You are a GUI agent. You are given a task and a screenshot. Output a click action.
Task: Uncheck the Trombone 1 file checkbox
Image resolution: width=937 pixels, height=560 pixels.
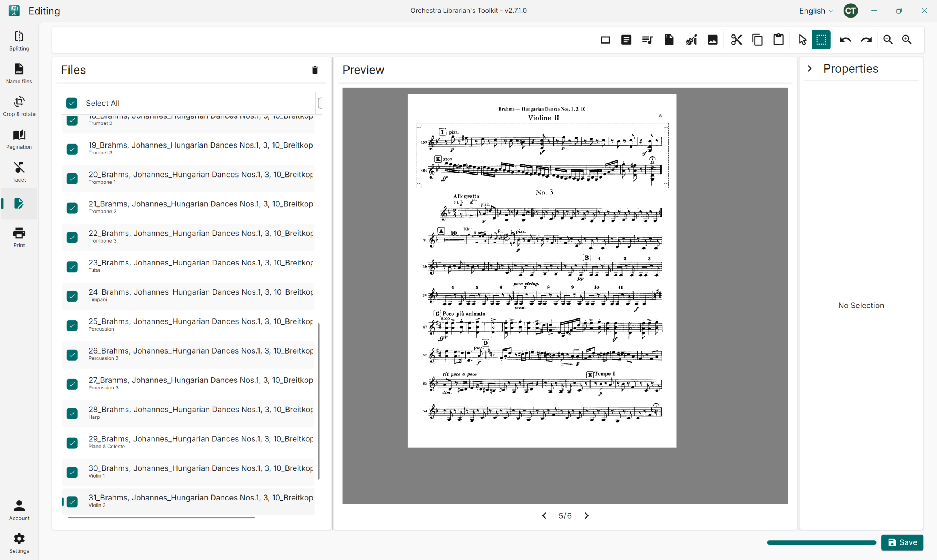coord(72,179)
